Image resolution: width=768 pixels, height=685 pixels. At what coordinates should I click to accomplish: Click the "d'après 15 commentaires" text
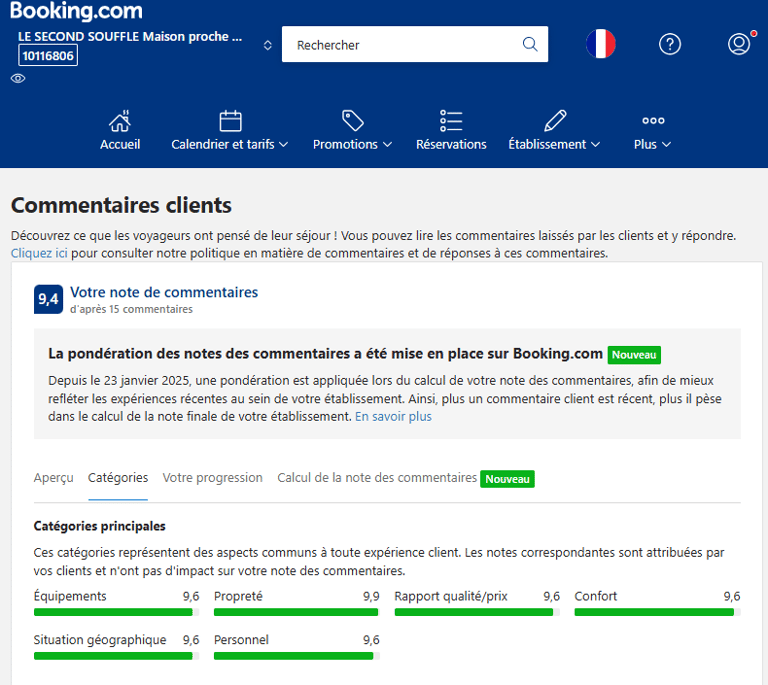[131, 309]
